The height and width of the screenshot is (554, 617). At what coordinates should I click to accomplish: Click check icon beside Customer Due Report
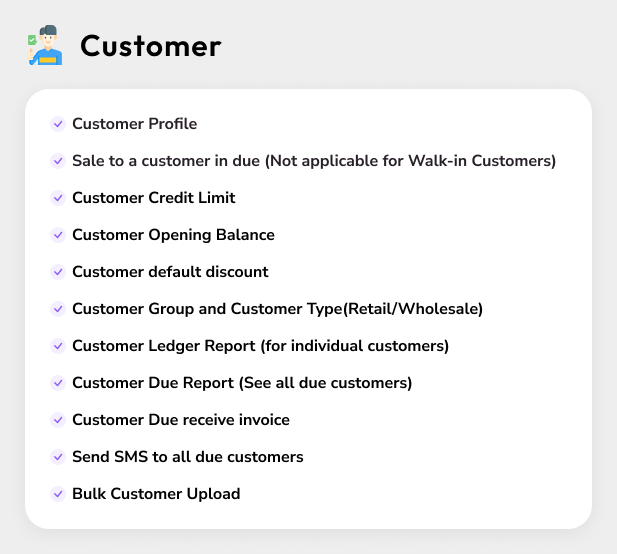point(58,383)
